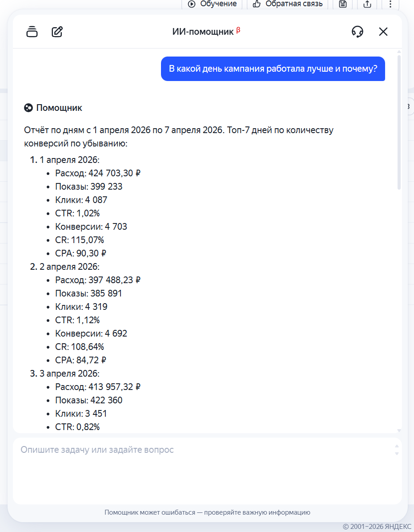The image size is (414, 532).
Task: Contact support via the headset icon
Action: point(357,32)
